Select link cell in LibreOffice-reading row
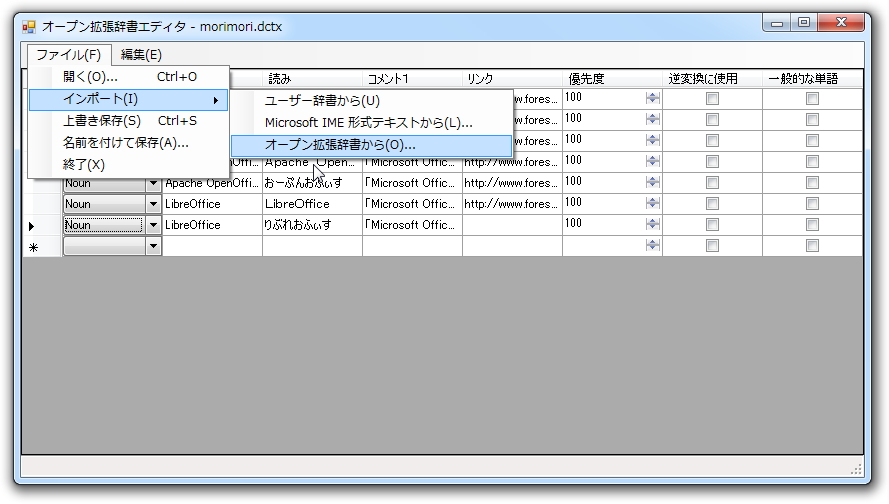Viewport: 889px width, 504px height. point(513,204)
